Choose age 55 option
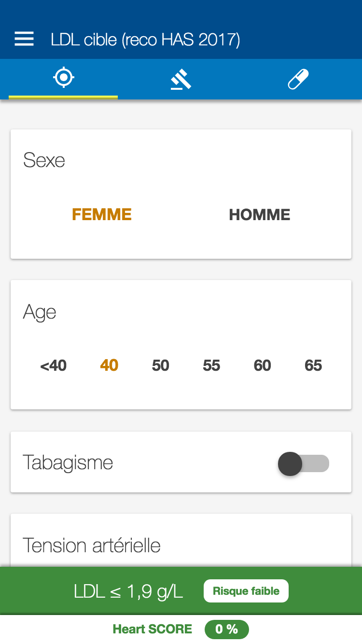 (211, 365)
